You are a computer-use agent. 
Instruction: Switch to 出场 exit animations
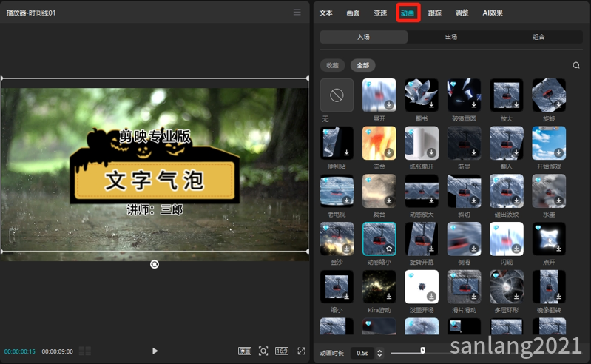pos(451,37)
